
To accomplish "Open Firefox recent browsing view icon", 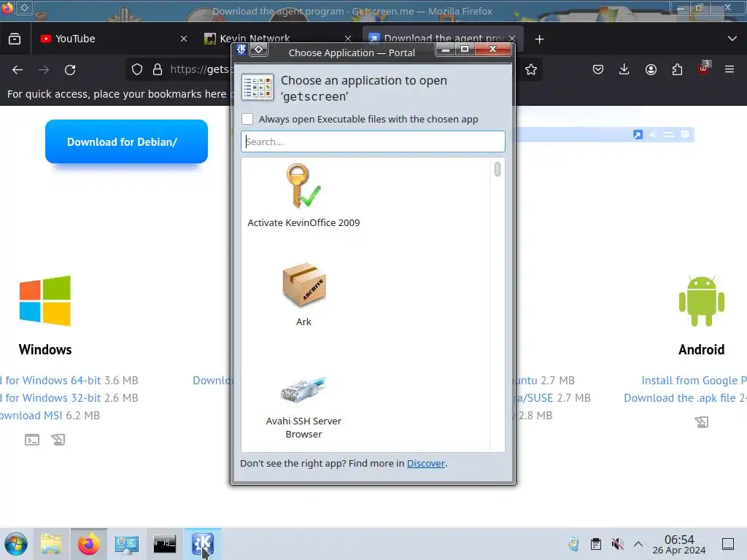I will [15, 39].
